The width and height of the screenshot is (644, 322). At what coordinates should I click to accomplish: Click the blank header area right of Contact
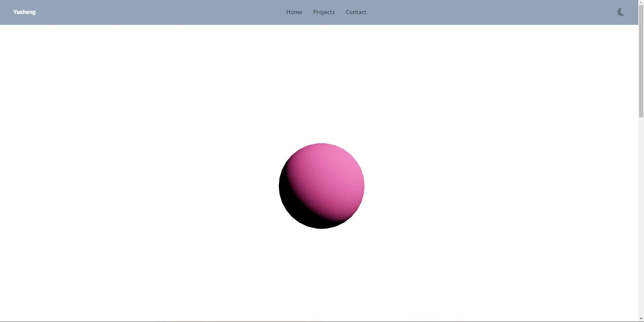[487, 12]
